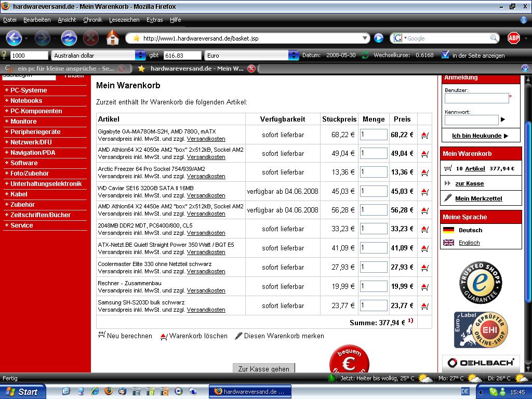Remove Gigabyte GA-MA78GM-S2H from the basket
Image resolution: width=532 pixels, height=399 pixels.
[x=424, y=135]
